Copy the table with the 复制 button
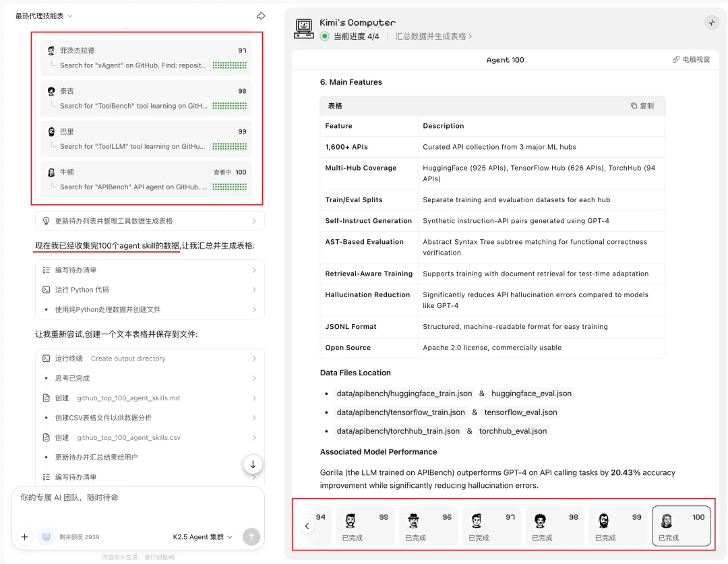Screen dimensions: 728x564 (x=642, y=106)
